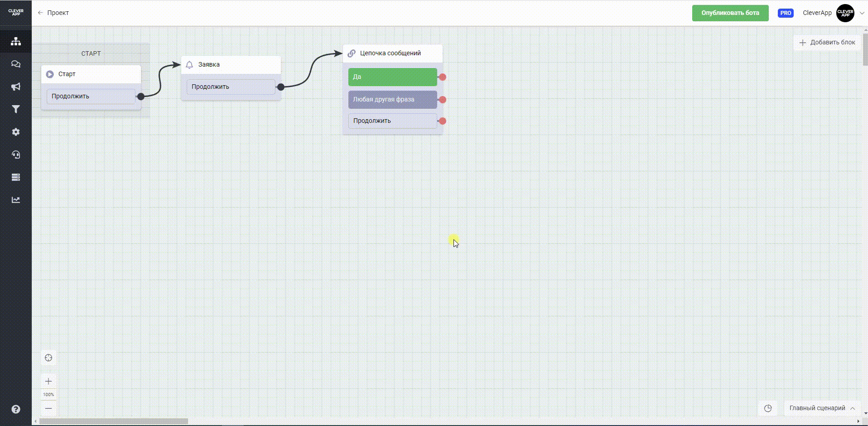Click the help question mark icon
The image size is (868, 426).
coord(16,409)
